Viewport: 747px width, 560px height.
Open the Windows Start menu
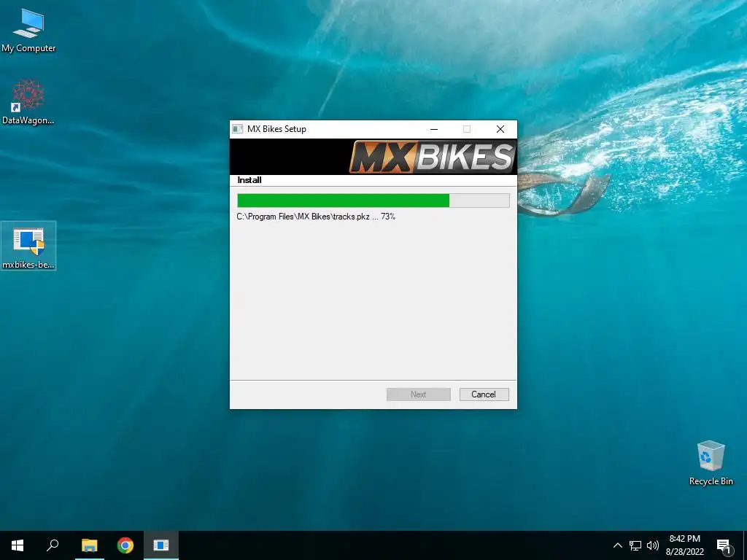tap(18, 545)
